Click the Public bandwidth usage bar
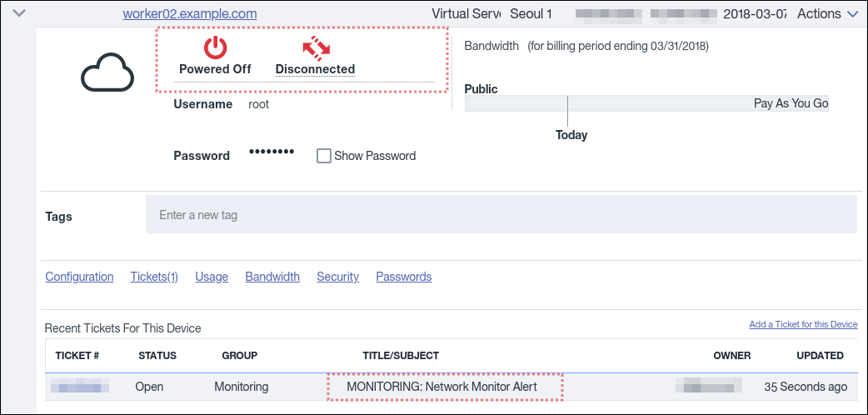868x415 pixels. pyautogui.click(x=646, y=104)
